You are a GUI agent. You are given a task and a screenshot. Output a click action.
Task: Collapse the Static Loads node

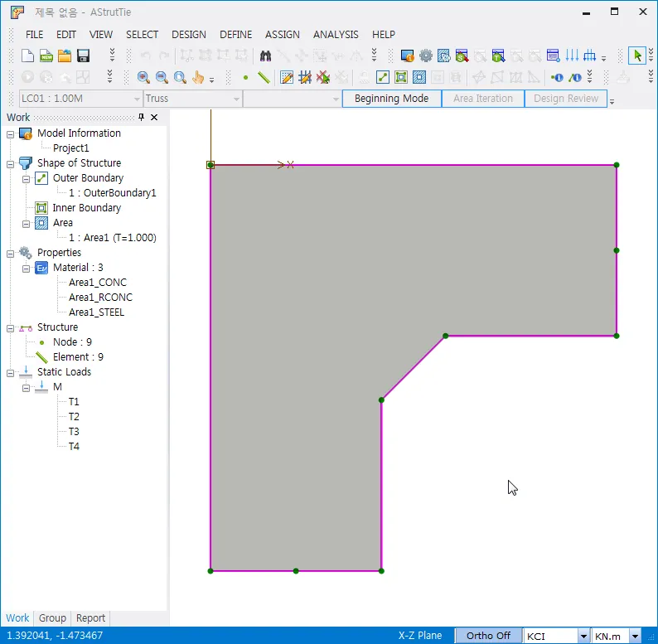[11, 373]
